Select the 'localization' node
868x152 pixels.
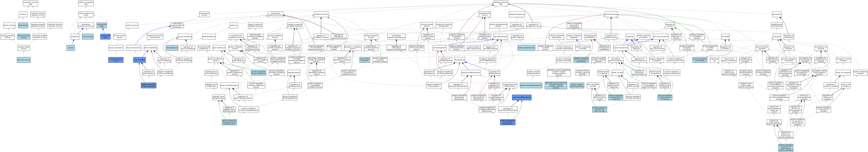pos(777,14)
